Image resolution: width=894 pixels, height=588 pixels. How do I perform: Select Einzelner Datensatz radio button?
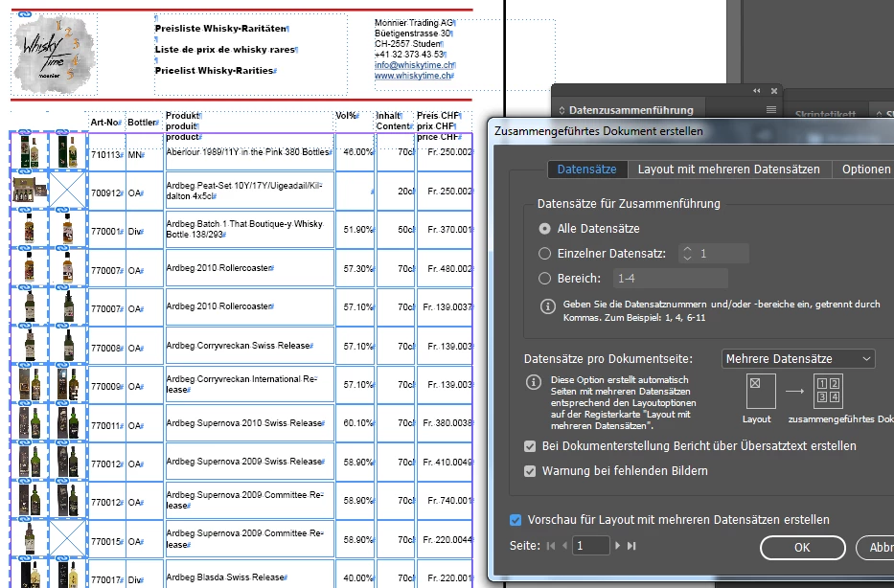[544, 254]
